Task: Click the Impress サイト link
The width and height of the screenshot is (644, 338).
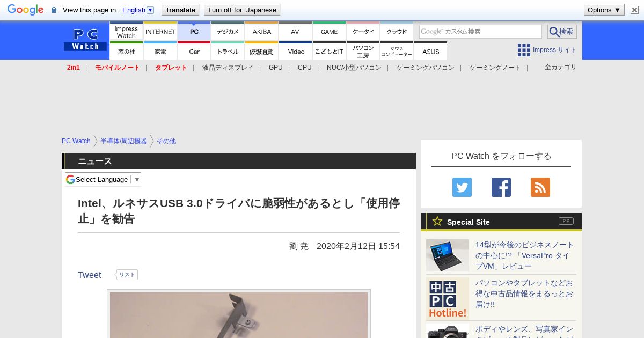Action: (554, 50)
